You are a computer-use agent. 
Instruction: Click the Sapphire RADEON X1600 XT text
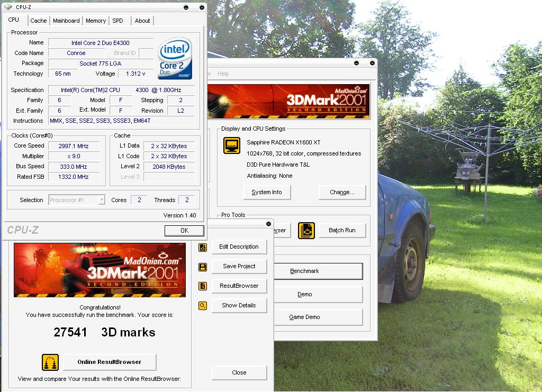[284, 142]
